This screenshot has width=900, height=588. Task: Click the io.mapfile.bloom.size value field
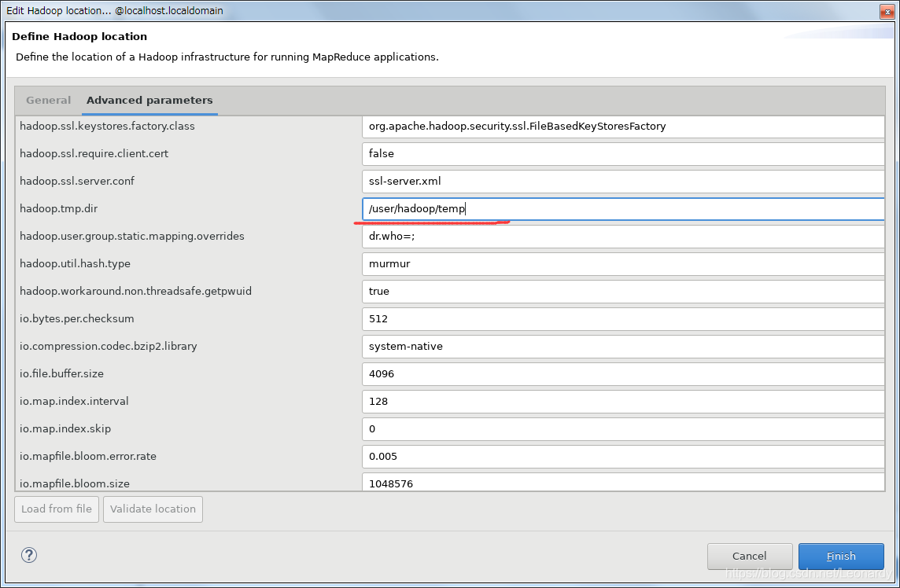(x=622, y=483)
